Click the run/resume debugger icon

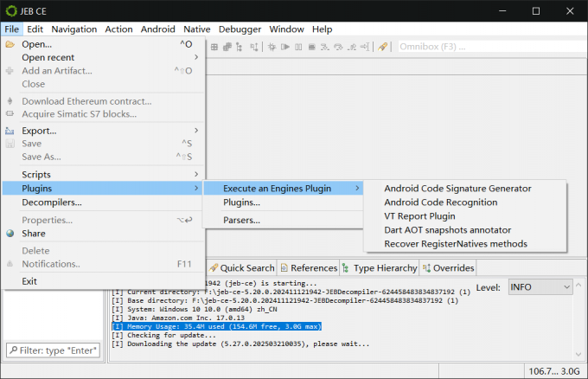click(285, 47)
